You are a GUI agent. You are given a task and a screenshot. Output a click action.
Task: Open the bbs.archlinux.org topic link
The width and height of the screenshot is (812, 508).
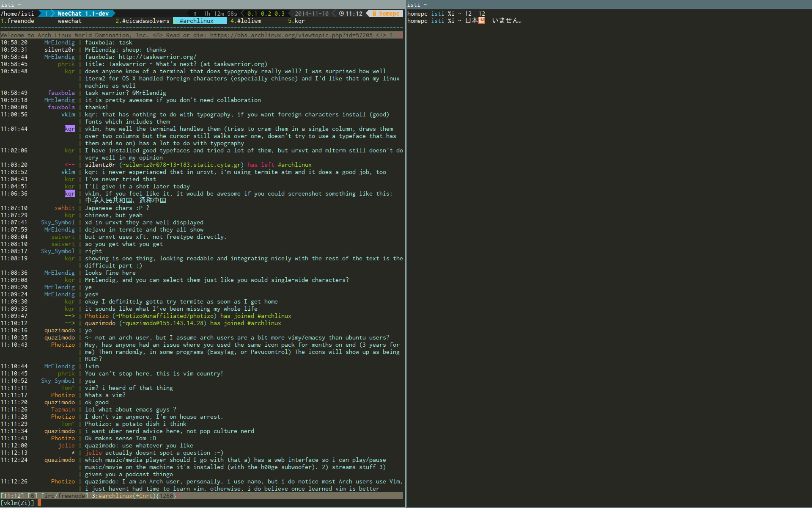pos(291,35)
